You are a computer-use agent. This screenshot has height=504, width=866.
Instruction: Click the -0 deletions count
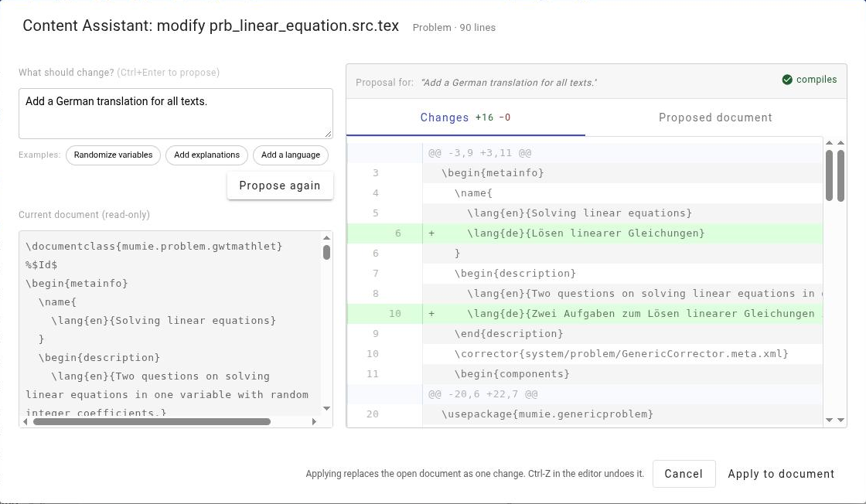pos(505,117)
